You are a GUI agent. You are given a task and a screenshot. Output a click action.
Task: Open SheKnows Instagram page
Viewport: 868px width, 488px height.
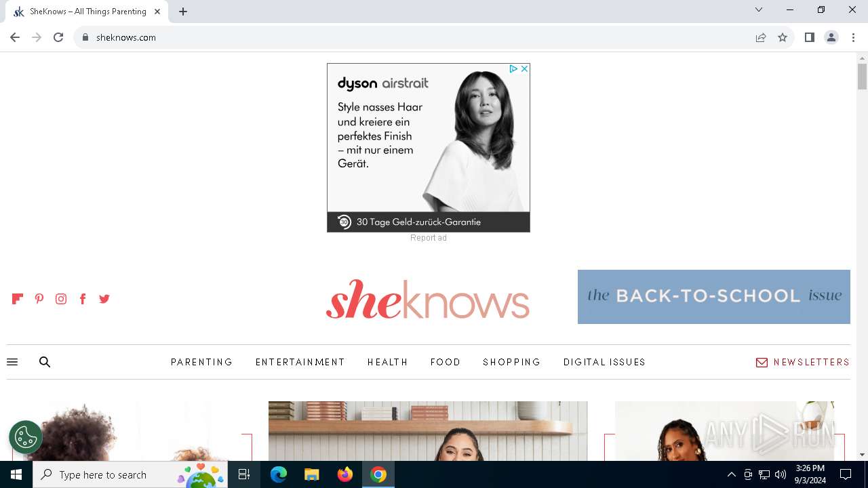pos(61,299)
